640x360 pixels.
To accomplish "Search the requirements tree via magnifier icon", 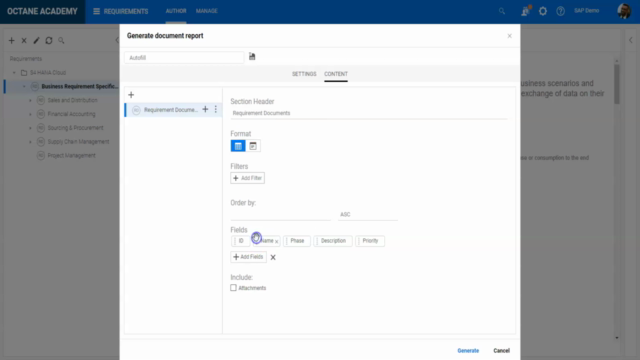I will 61,40.
